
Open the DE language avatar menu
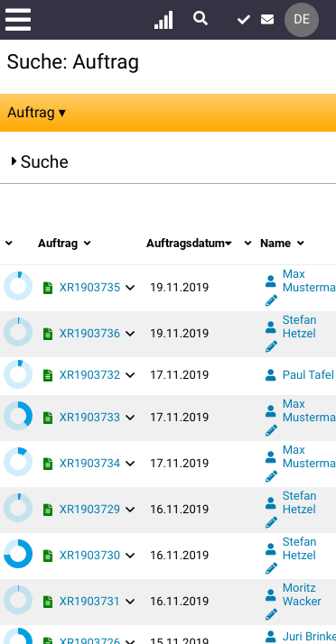pos(302,20)
